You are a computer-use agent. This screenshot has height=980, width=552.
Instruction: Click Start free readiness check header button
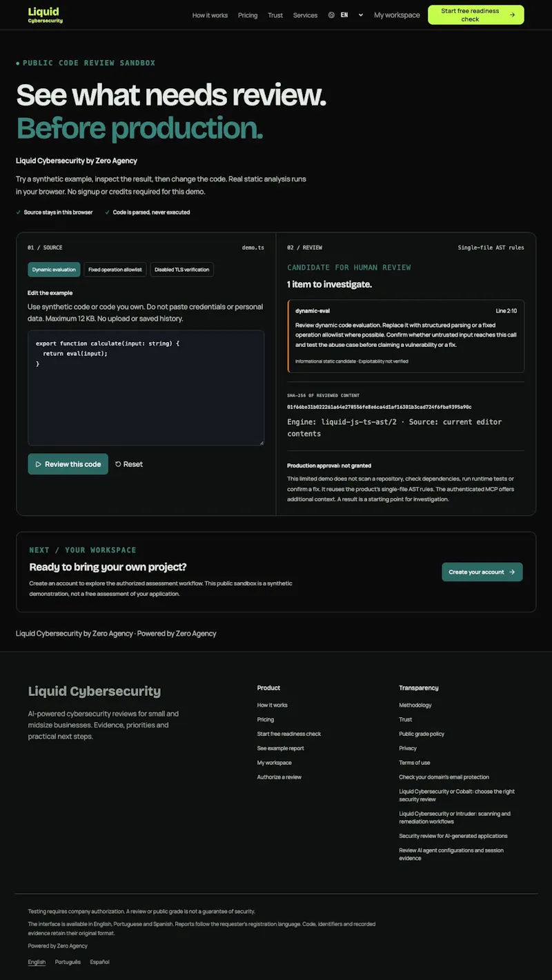tap(476, 15)
